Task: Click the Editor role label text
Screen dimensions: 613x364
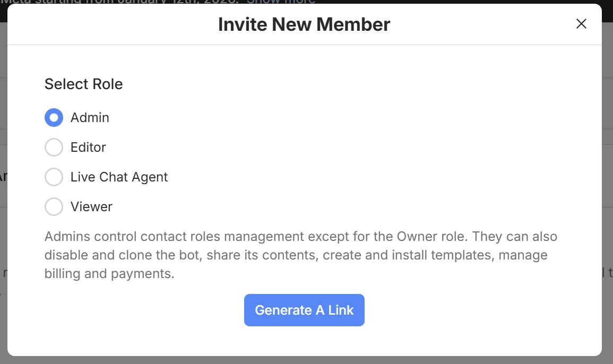Action: pyautogui.click(x=88, y=147)
